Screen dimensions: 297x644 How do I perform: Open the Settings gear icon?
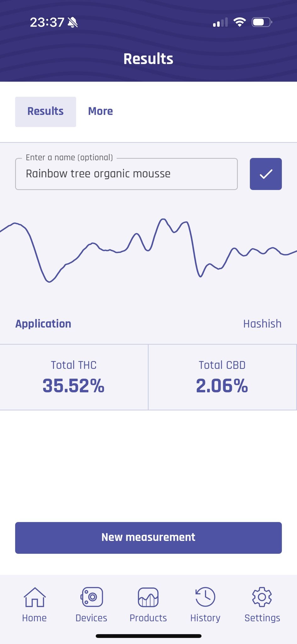262,597
